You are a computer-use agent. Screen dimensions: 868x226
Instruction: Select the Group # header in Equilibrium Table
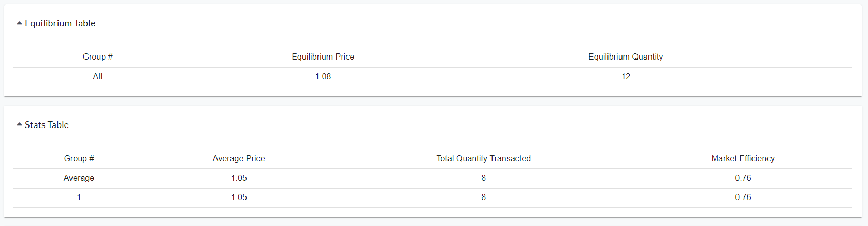98,57
